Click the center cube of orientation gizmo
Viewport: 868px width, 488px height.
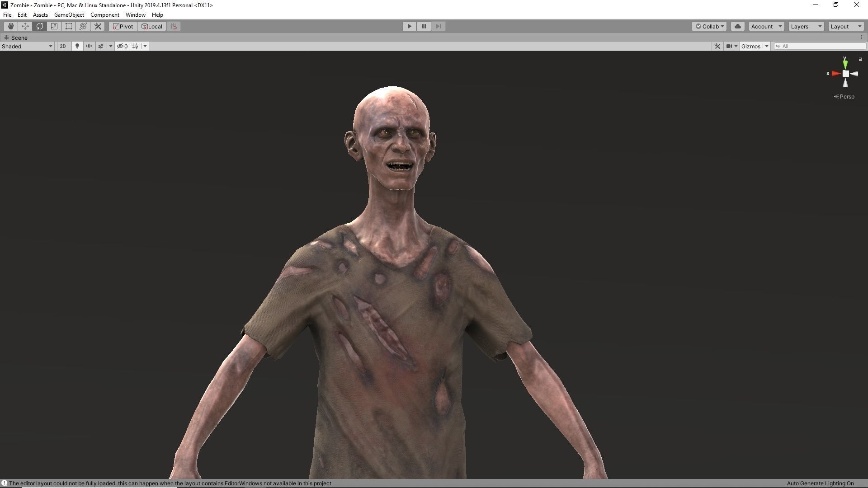click(x=845, y=74)
